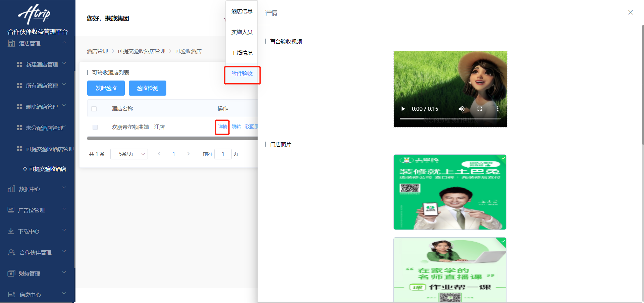The width and height of the screenshot is (644, 303).
Task: Switch to 上线情况 tab
Action: [x=242, y=53]
